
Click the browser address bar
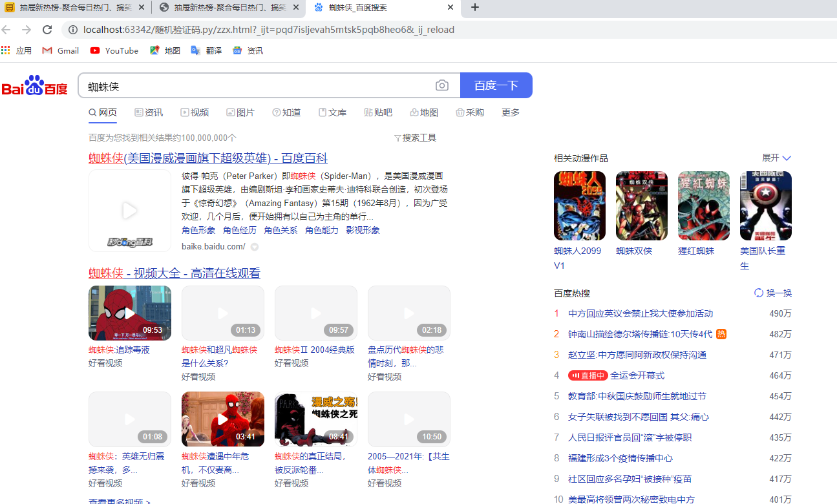coord(446,30)
